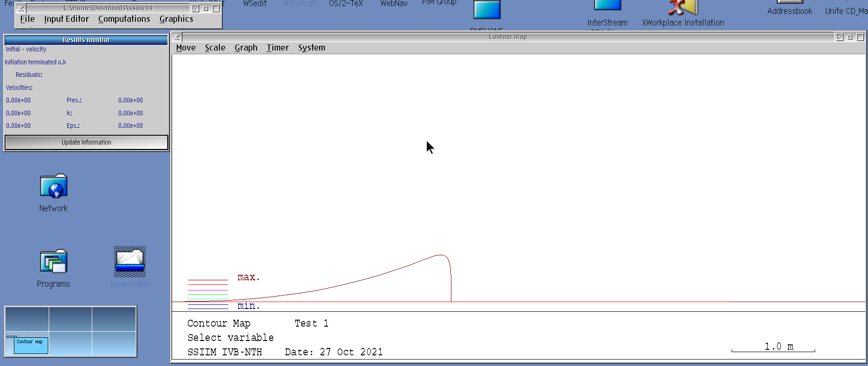Click the Results monitor title bar
This screenshot has height=366, width=868.
(86, 40)
